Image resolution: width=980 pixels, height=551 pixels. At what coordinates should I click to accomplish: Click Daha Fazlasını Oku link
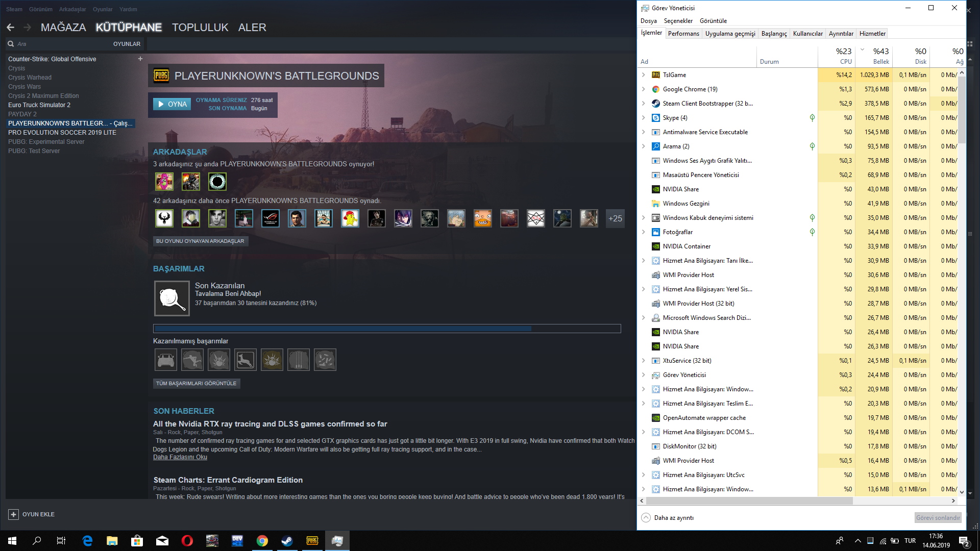tap(180, 457)
